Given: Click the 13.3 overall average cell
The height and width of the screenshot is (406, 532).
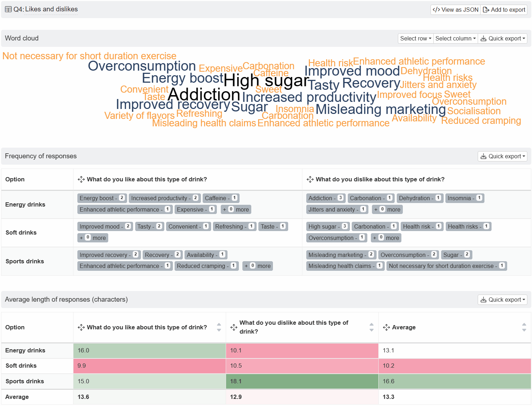Looking at the screenshot, I should [455, 397].
